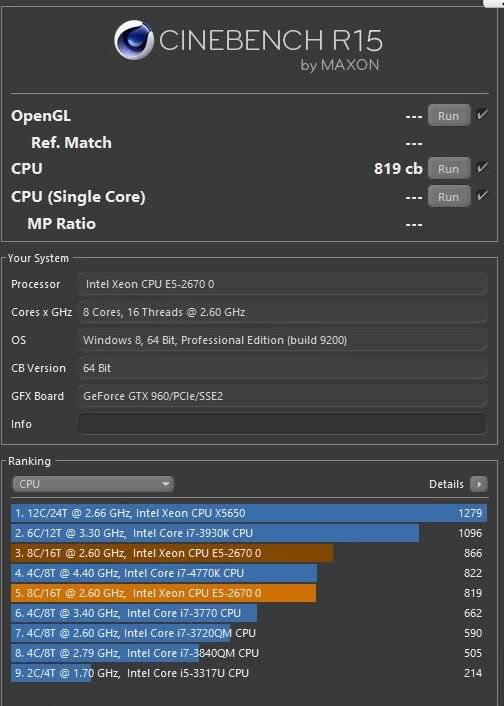Image resolution: width=504 pixels, height=706 pixels.
Task: Run the CPU benchmark
Action: (x=449, y=168)
